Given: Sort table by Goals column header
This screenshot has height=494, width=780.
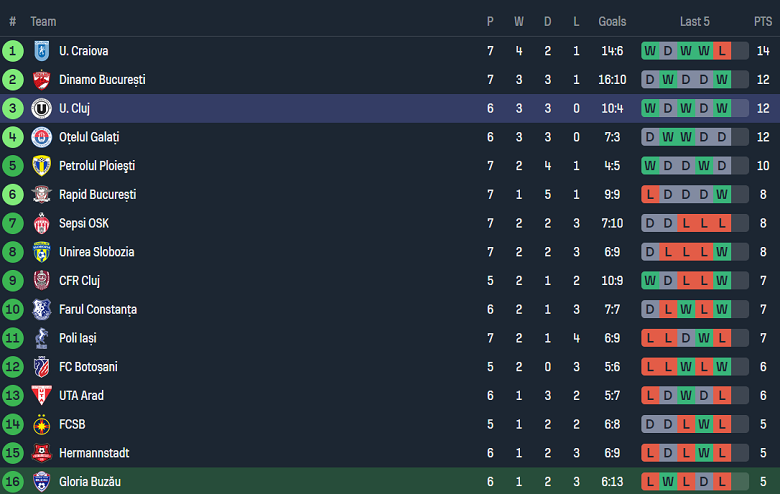Looking at the screenshot, I should pos(612,21).
